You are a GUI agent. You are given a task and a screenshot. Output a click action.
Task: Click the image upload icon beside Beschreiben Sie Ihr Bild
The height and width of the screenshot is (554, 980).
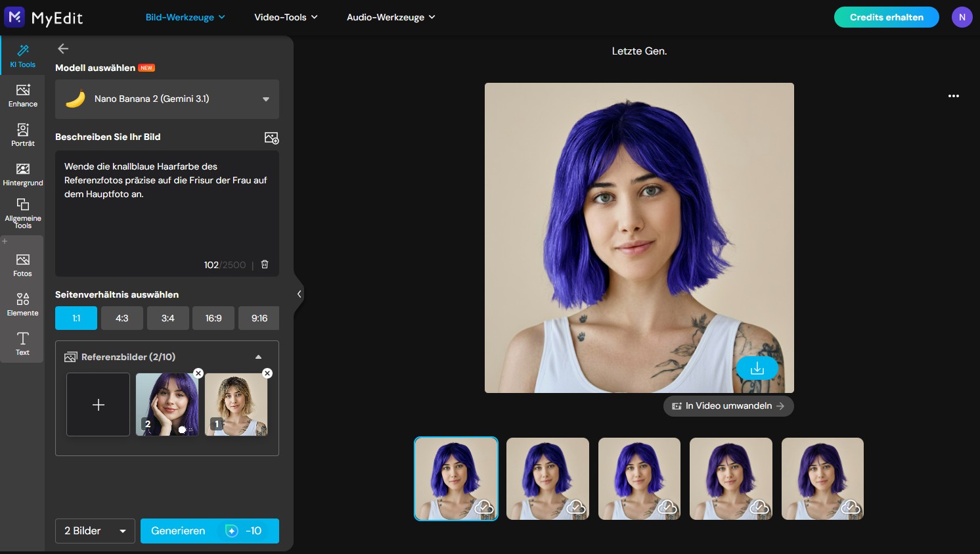coord(272,138)
